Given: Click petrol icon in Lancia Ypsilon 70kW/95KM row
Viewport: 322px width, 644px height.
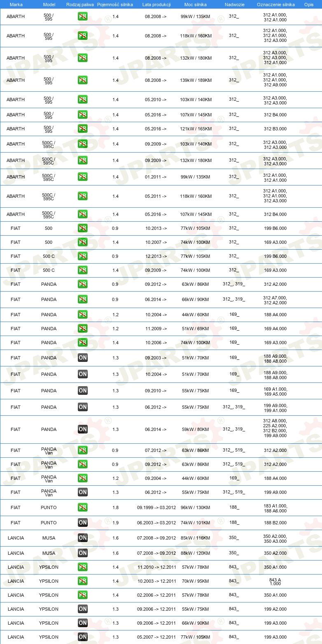Looking at the screenshot, I should pyautogui.click(x=83, y=581).
